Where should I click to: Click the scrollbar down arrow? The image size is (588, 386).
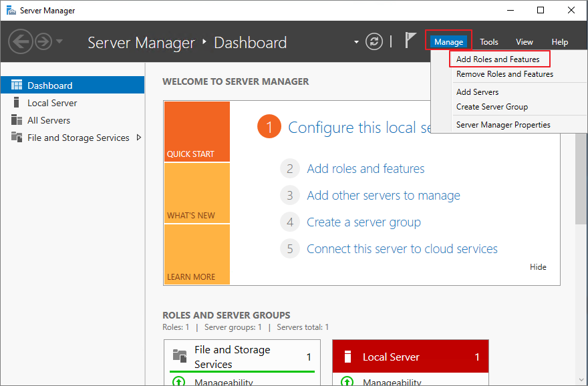[x=581, y=381]
